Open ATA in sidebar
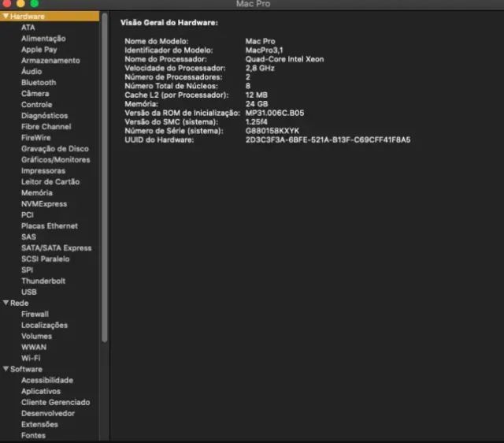The width and height of the screenshot is (504, 443). 28,28
